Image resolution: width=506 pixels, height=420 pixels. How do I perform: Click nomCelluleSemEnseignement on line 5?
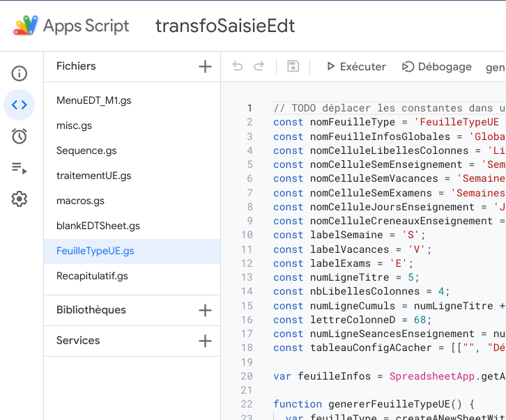[386, 165]
